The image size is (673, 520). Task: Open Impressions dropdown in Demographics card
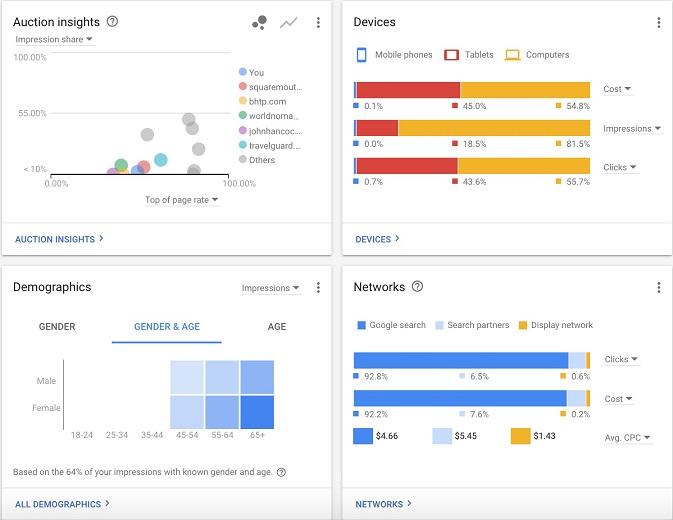coord(270,288)
